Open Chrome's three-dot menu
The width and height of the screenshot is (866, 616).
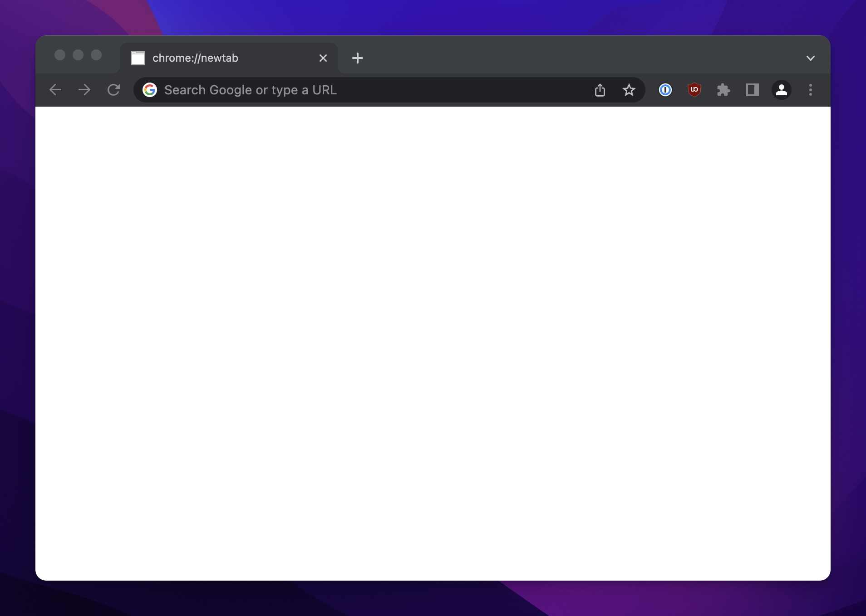coord(811,90)
